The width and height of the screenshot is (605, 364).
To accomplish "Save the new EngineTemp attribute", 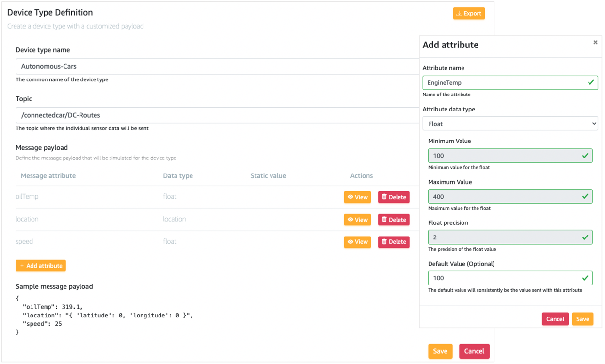I will coord(582,319).
